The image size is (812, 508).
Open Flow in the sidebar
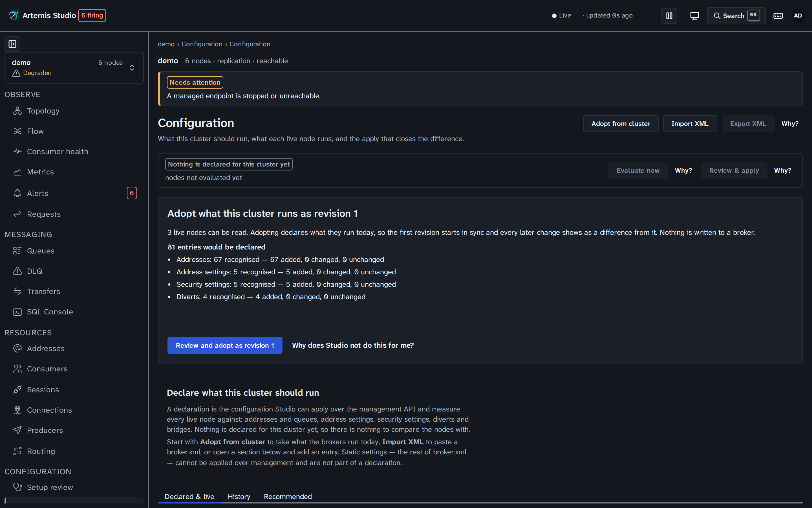click(74, 131)
